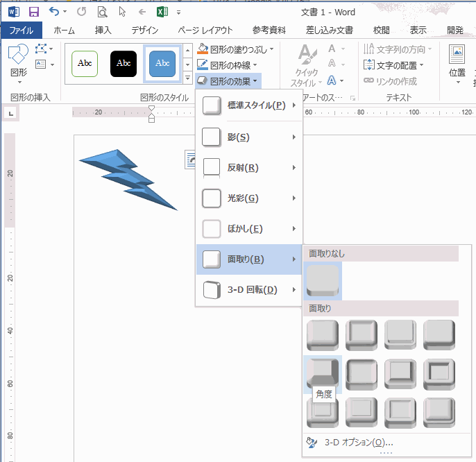Apply green outline Abc shape style
The image size is (476, 462).
[85, 63]
